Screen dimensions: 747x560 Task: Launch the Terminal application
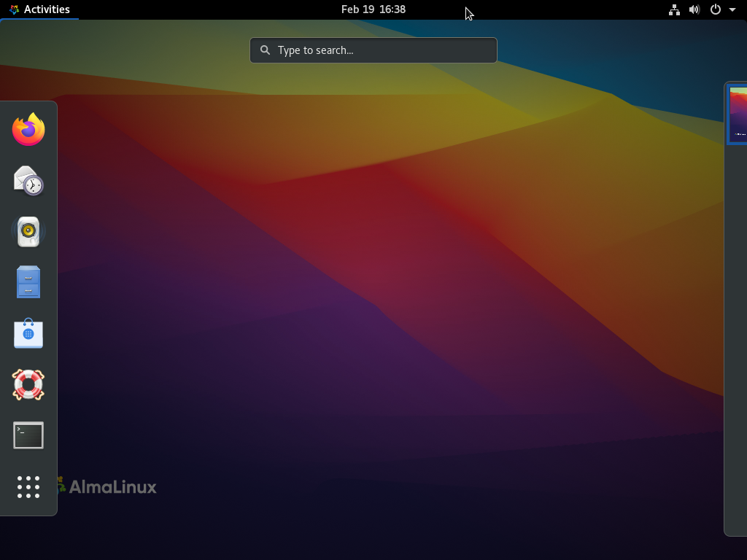[x=28, y=435]
